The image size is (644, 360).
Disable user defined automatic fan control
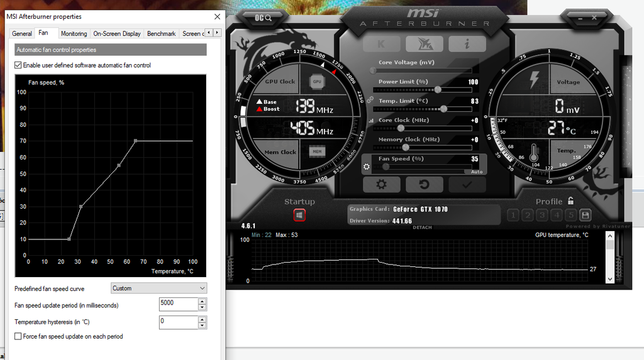coord(18,65)
